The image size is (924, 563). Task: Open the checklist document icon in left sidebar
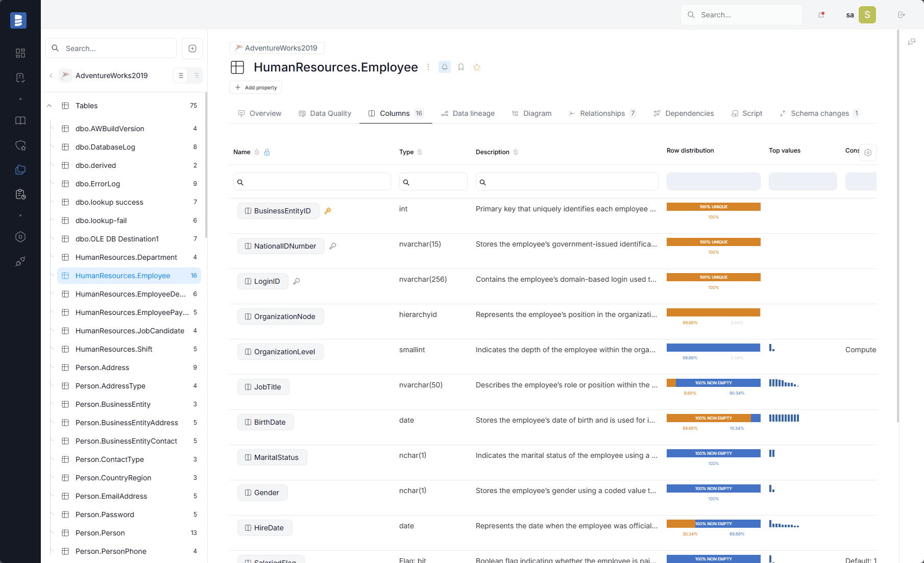pyautogui.click(x=20, y=78)
